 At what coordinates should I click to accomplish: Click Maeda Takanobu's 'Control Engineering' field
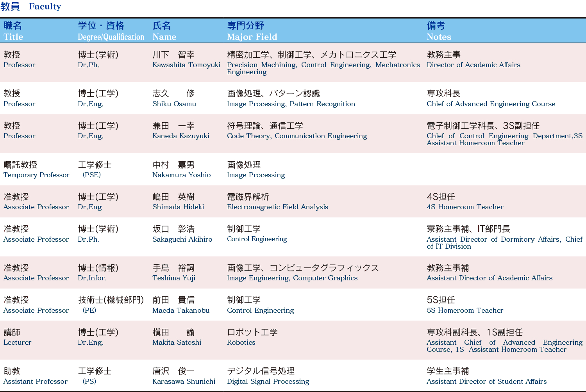[x=261, y=310]
